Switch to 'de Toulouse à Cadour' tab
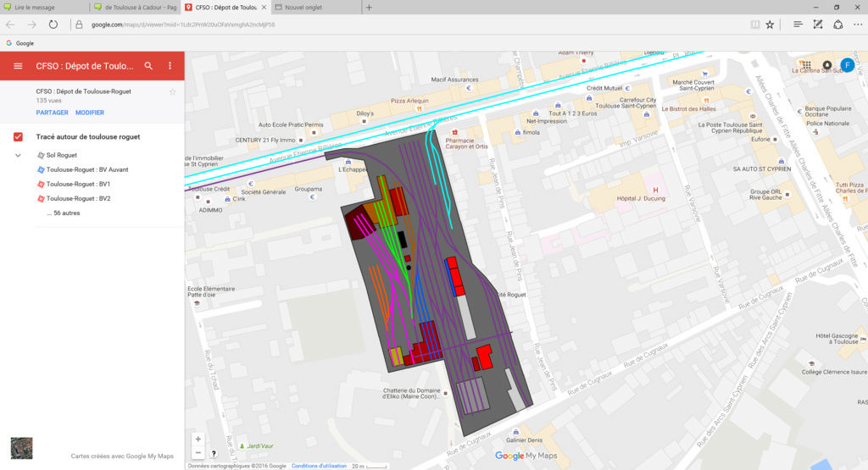Screen dimensions: 868x470 (136, 7)
